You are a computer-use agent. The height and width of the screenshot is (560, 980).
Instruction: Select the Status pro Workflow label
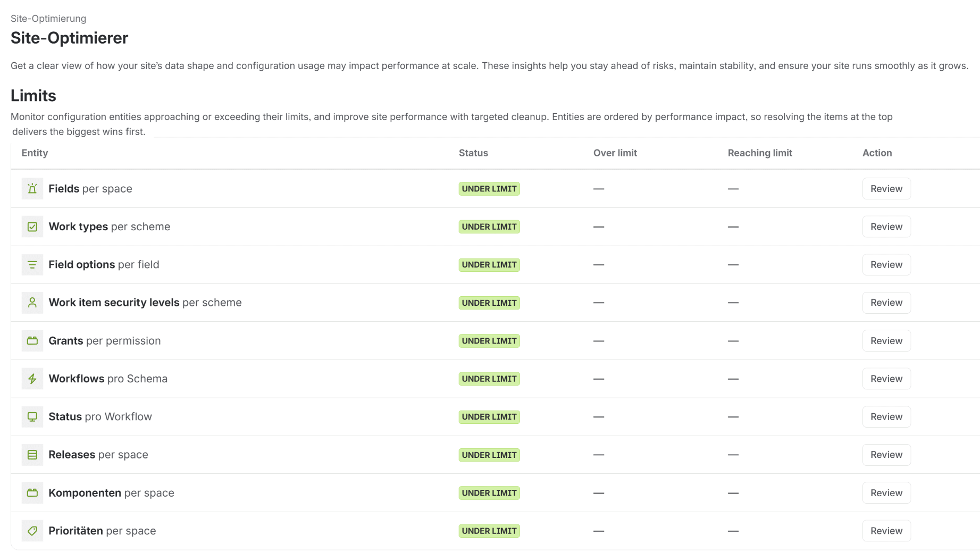click(100, 417)
